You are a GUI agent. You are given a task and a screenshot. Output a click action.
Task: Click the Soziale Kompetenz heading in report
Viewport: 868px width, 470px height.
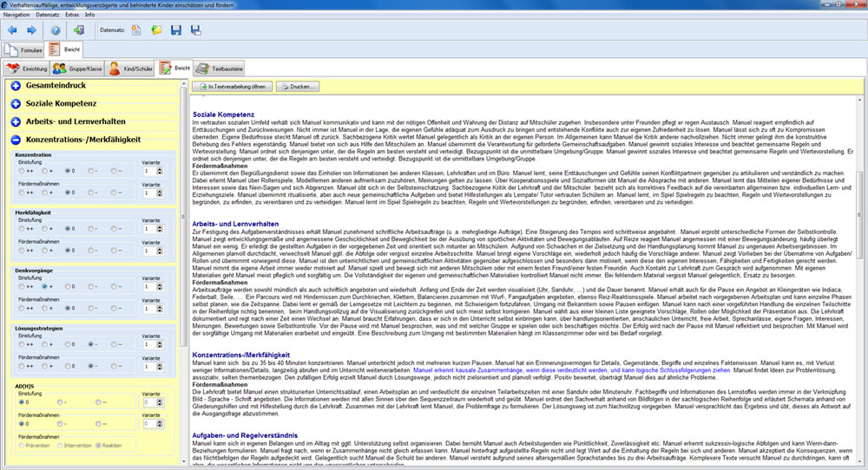click(x=224, y=114)
